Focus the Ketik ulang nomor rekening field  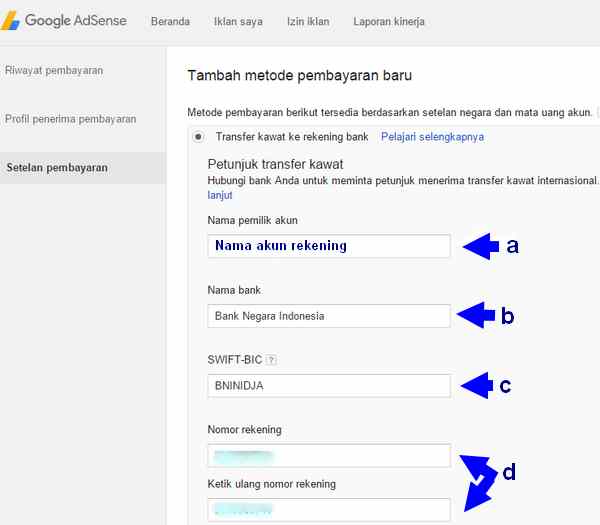329,510
